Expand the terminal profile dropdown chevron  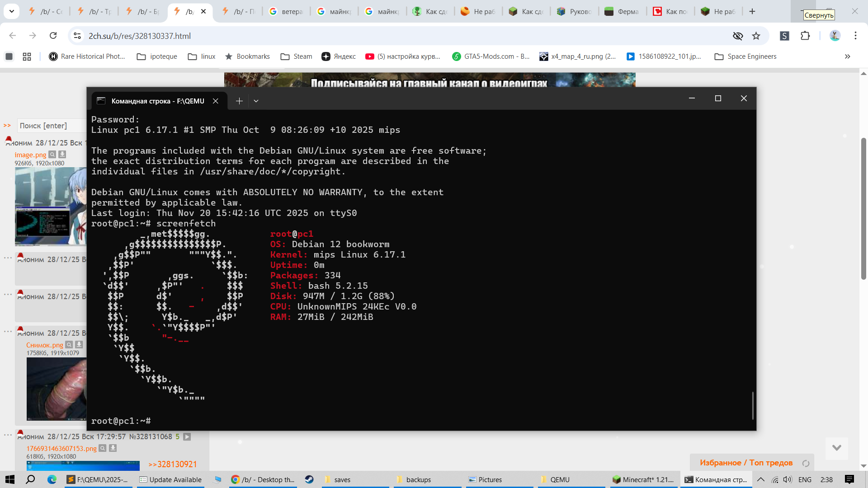pos(256,101)
